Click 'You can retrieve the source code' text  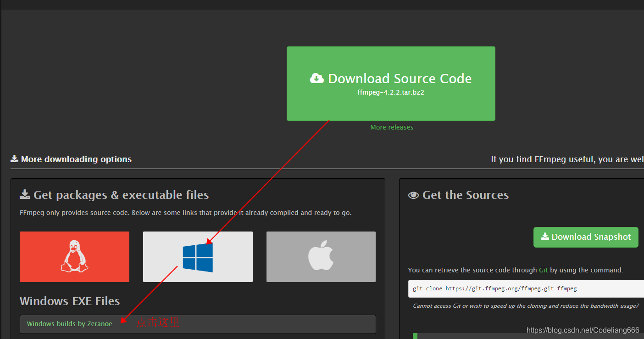(x=516, y=270)
